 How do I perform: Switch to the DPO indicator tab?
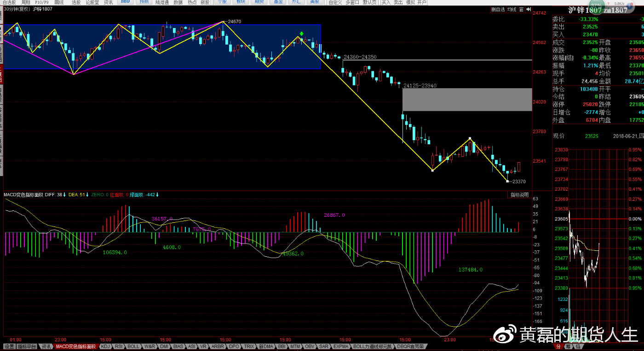(234, 346)
